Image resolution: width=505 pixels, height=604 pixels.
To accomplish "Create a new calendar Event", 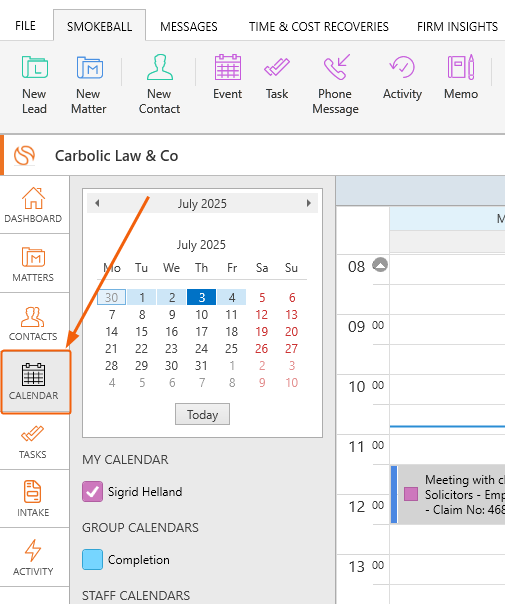I will click(x=228, y=77).
